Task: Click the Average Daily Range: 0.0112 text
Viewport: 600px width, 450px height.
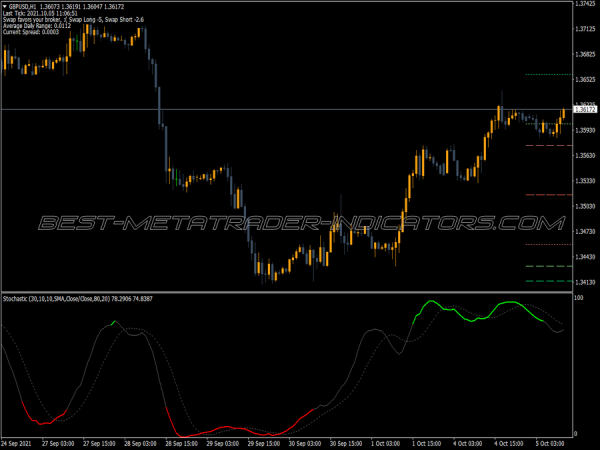Action: click(x=37, y=26)
